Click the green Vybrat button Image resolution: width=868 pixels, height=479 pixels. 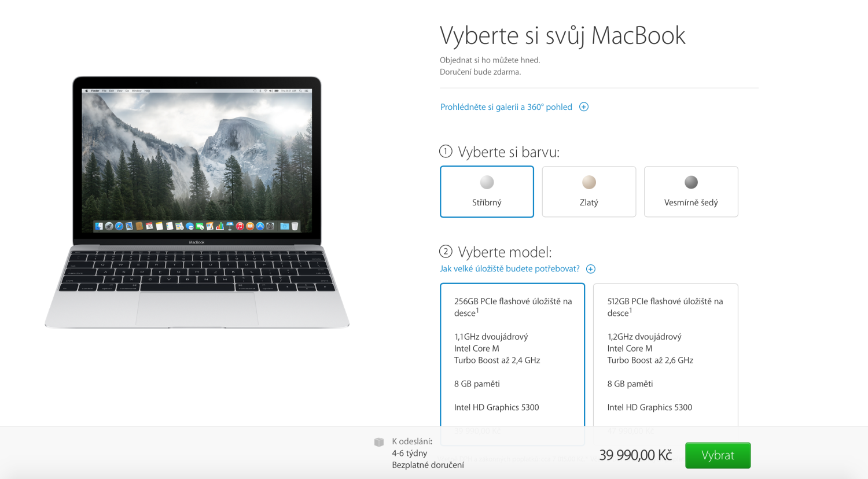[718, 455]
